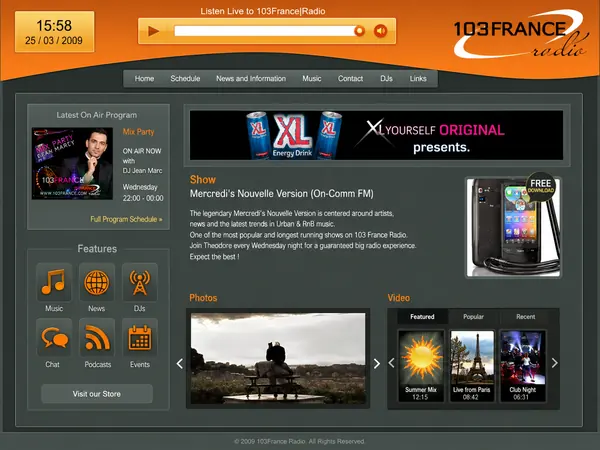Open the Podcasts RSS icon

[97, 338]
